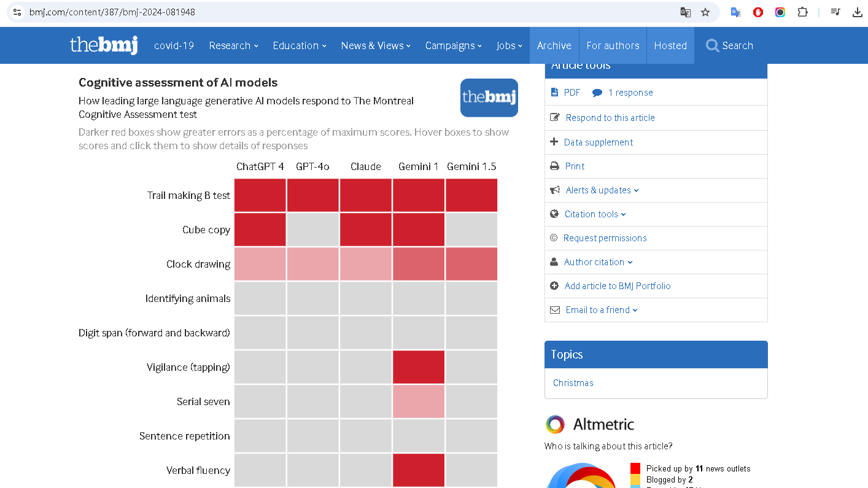Expand Author citation dropdown
The image size is (868, 488).
599,262
